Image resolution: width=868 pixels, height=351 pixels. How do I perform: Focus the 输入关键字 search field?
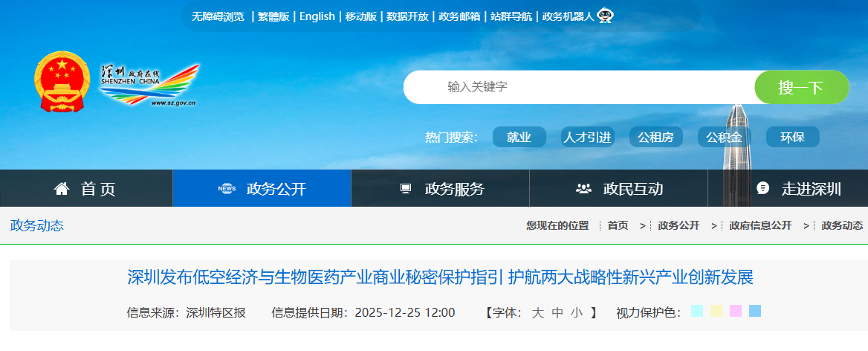point(579,87)
